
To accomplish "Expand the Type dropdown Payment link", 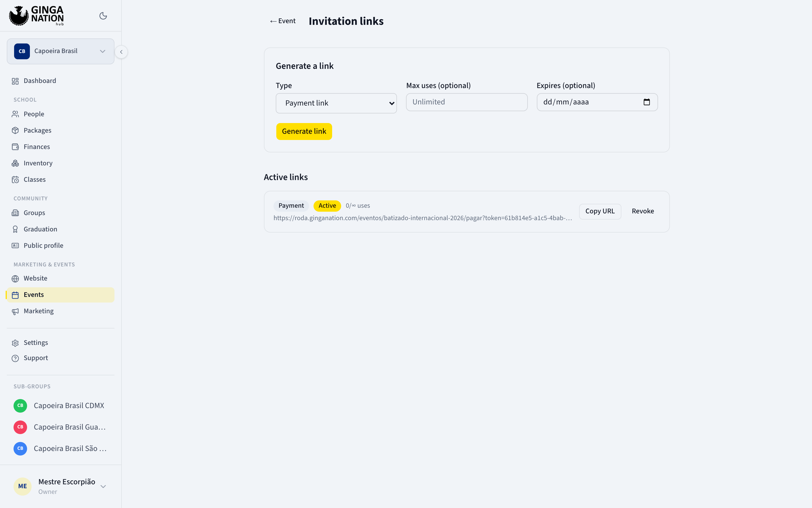I will 336,103.
